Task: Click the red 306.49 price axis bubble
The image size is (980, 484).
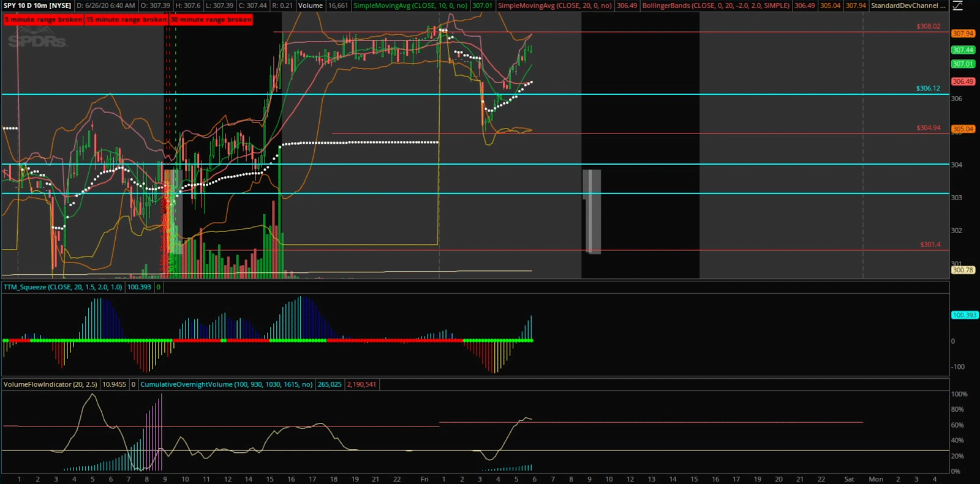Action: pos(963,81)
